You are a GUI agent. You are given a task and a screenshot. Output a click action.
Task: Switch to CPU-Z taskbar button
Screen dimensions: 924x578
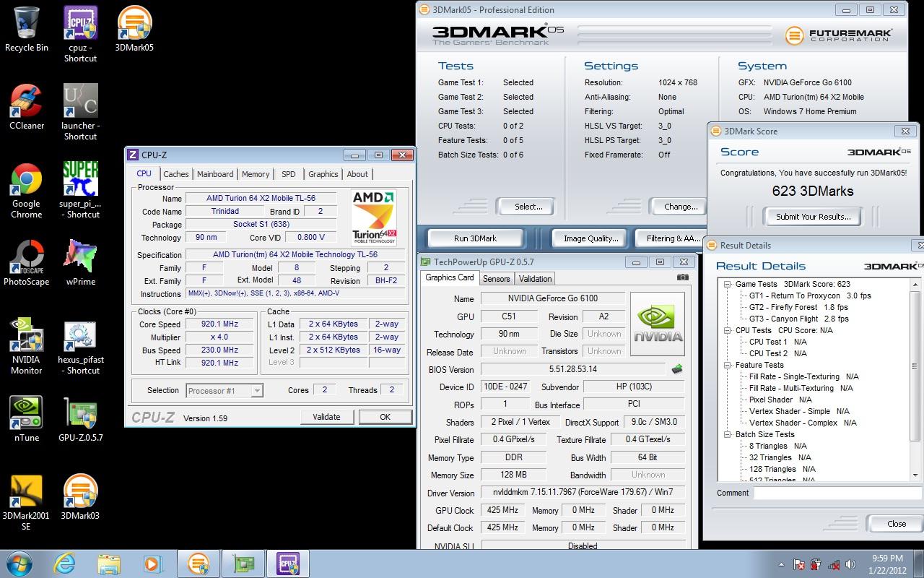click(287, 564)
